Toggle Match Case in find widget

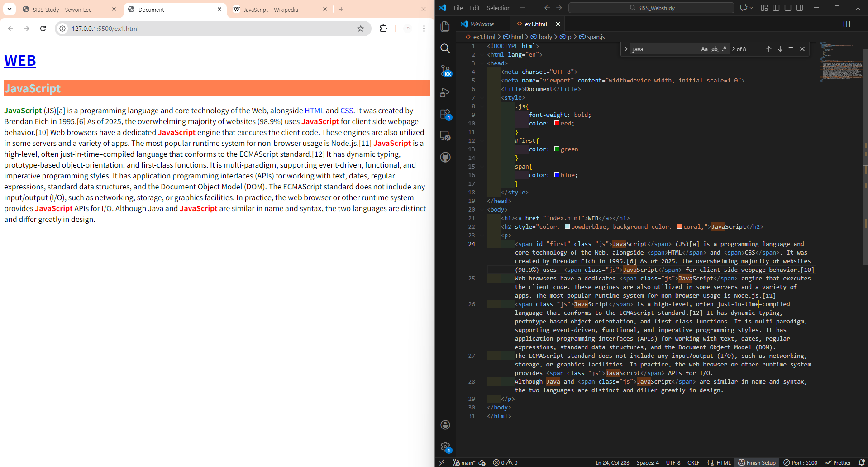[x=704, y=49]
